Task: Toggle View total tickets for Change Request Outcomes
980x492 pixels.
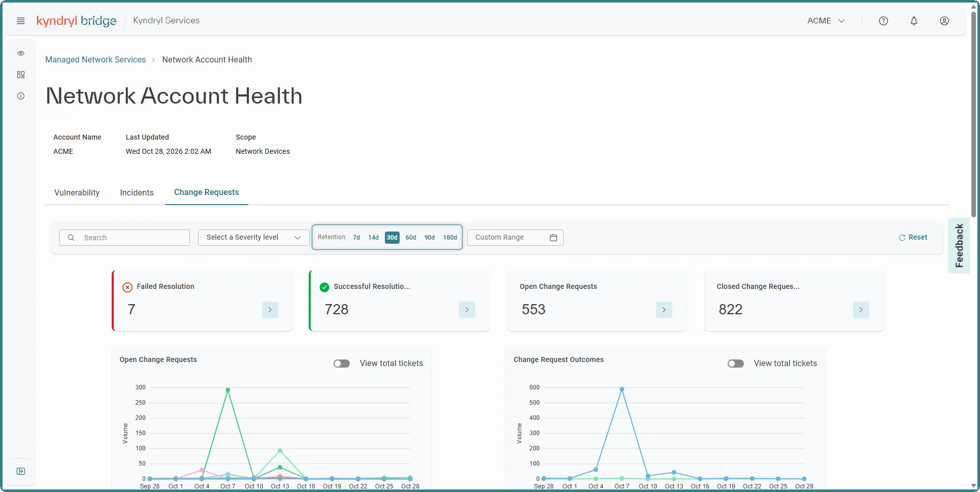Action: (x=736, y=364)
